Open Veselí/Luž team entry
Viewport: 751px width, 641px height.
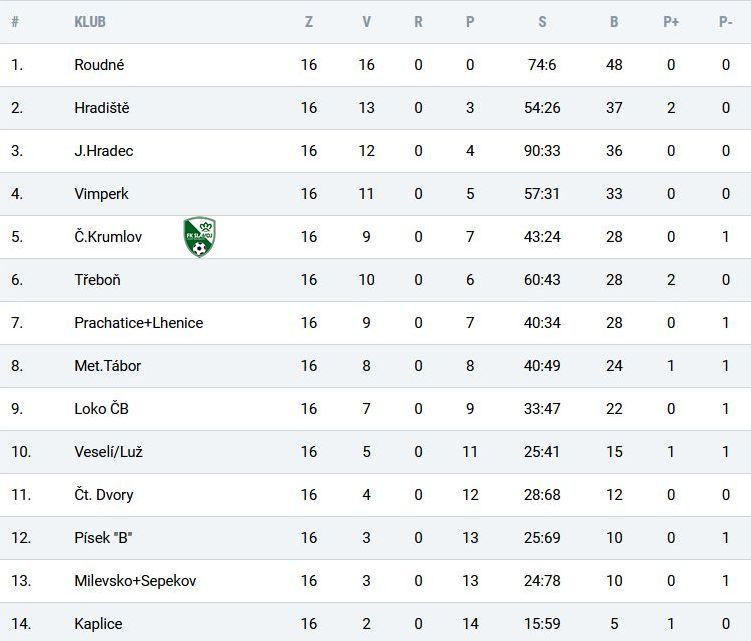click(108, 452)
